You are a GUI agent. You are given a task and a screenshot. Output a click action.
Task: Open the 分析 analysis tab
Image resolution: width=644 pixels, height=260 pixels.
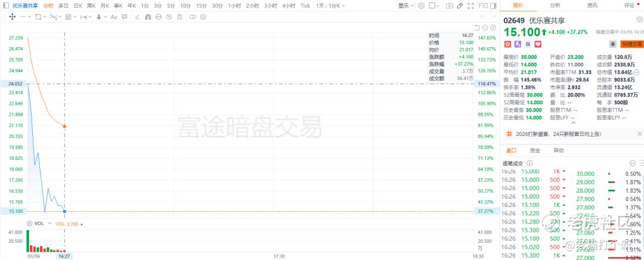pos(555,5)
